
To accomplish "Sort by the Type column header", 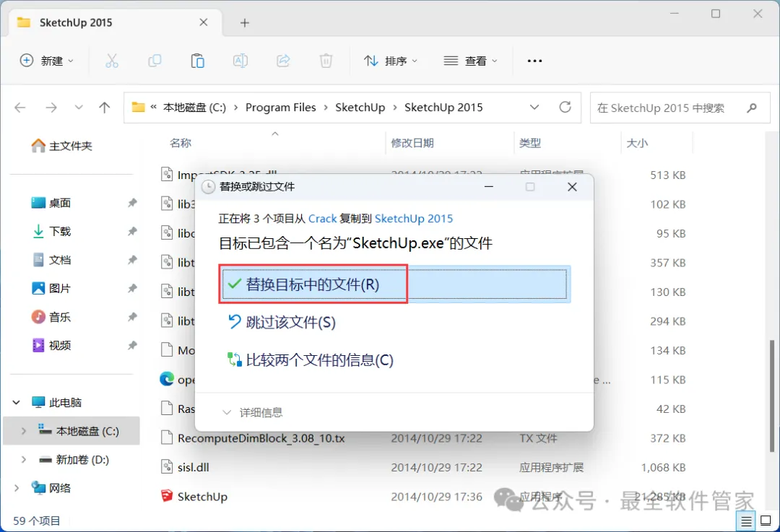I will (x=530, y=143).
